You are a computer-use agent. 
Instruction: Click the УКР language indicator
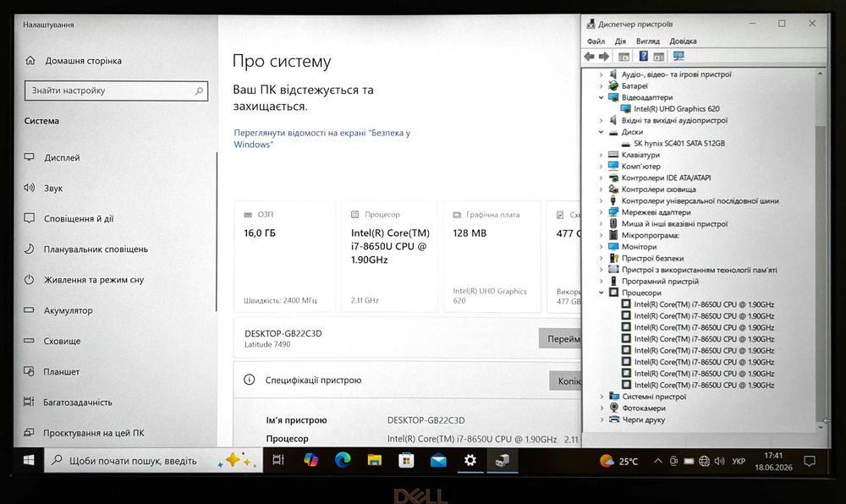[x=739, y=462]
